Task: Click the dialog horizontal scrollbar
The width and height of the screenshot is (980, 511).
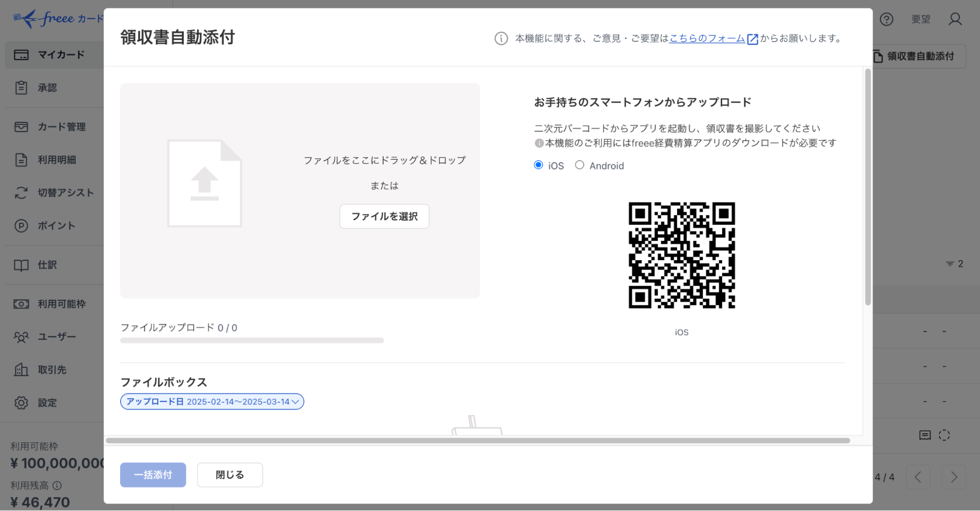Action: 478,440
